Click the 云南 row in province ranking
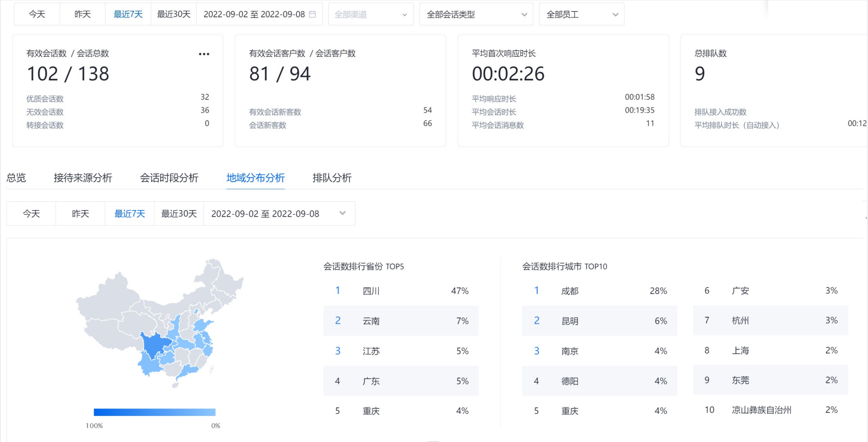The height and width of the screenshot is (442, 868). click(401, 321)
